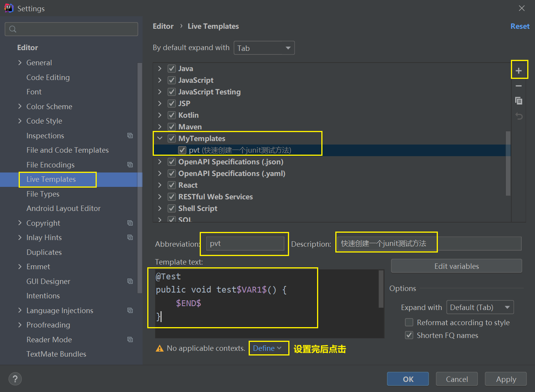Click the Copyright project-level settings icon
Viewport: 535px width, 392px height.
130,223
